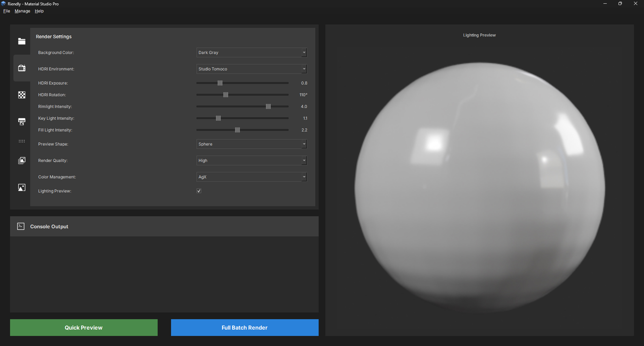
Task: Click the Console Output terminal icon
Action: (21, 226)
